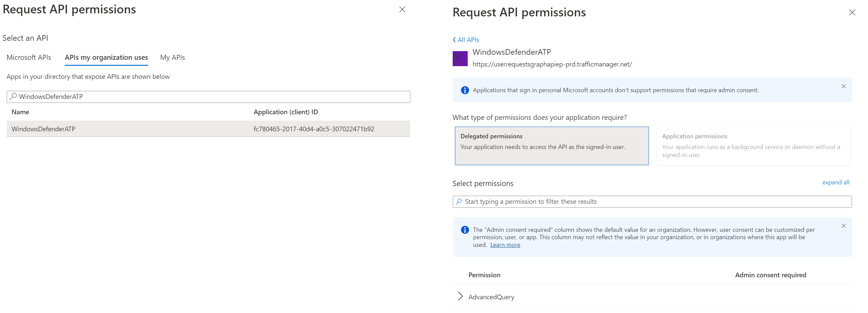The image size is (868, 313).
Task: Click the AdvancedQuery permission label
Action: click(491, 297)
